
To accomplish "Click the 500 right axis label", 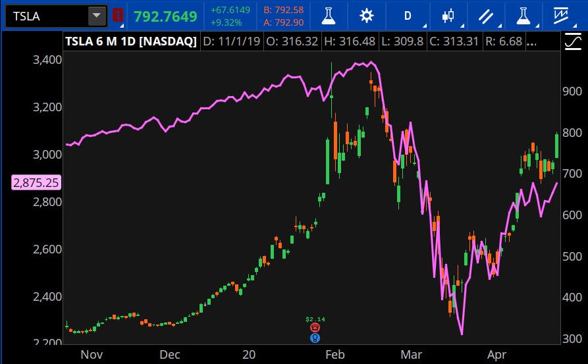I will 572,257.
